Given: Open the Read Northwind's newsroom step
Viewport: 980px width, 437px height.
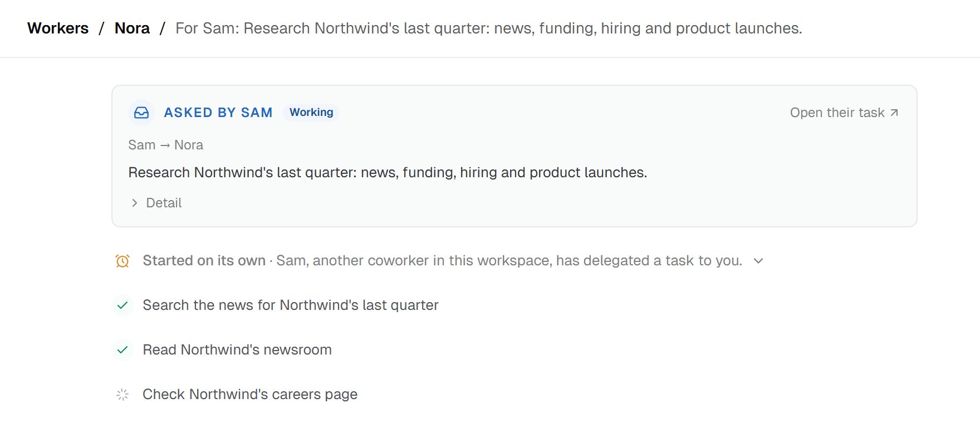Looking at the screenshot, I should pos(237,350).
